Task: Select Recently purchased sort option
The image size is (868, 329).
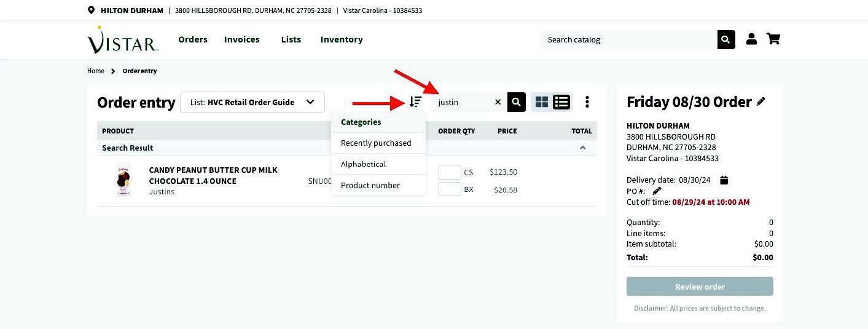Action: point(378,143)
